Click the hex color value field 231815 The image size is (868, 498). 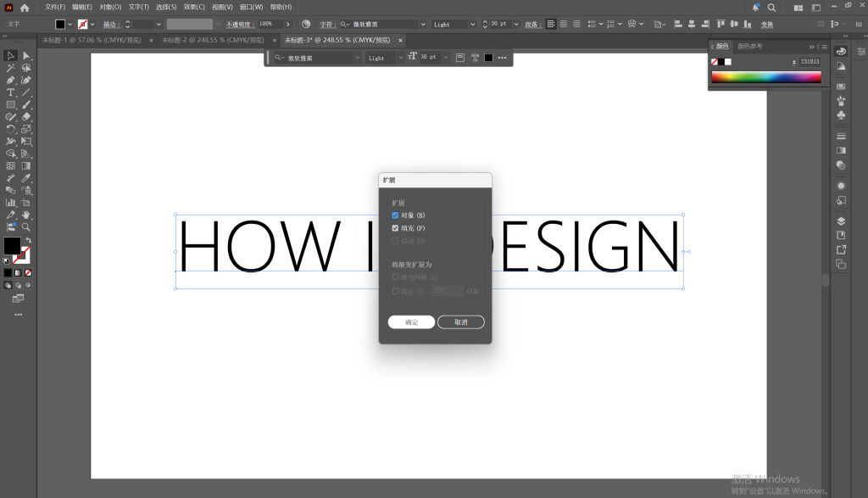click(x=810, y=62)
